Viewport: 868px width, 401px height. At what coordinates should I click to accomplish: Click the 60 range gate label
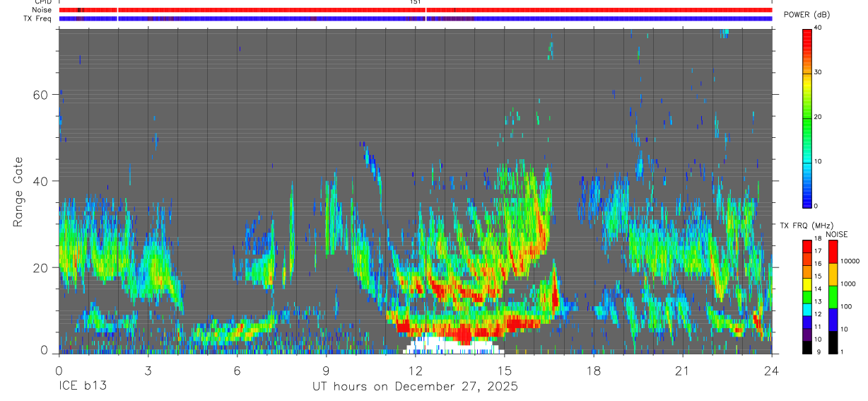[x=41, y=95]
